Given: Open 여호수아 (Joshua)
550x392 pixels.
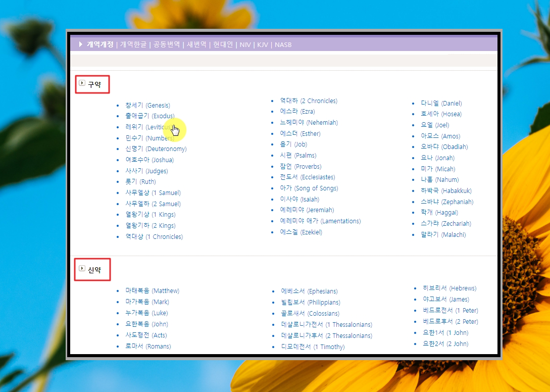Looking at the screenshot, I should click(x=149, y=160).
